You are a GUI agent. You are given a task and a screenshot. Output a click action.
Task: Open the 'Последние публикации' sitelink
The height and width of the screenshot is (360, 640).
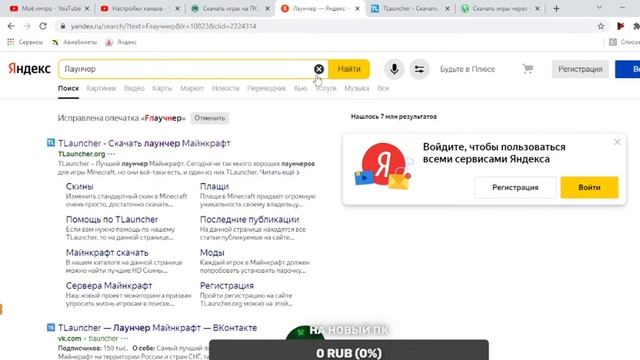(249, 219)
